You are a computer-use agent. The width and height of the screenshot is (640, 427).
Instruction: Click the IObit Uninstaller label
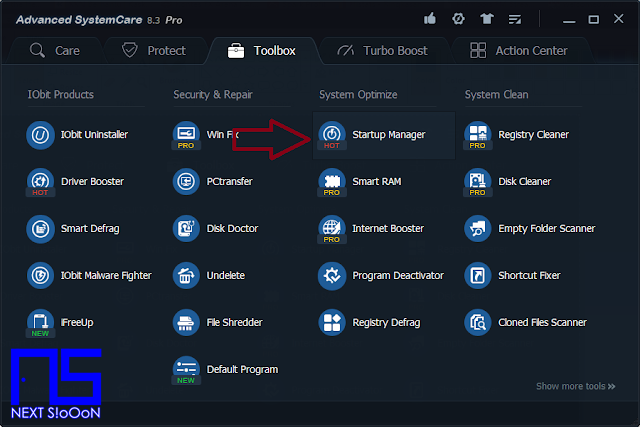tap(94, 135)
